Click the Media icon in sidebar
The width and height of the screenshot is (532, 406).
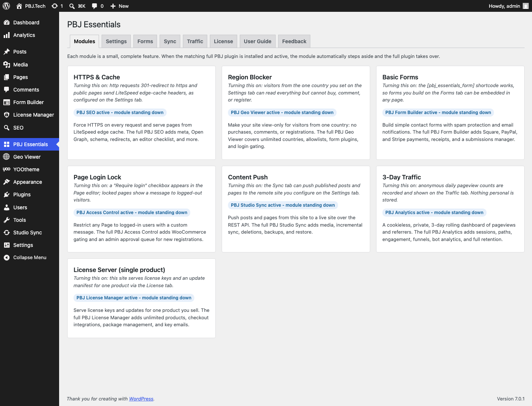click(x=7, y=65)
